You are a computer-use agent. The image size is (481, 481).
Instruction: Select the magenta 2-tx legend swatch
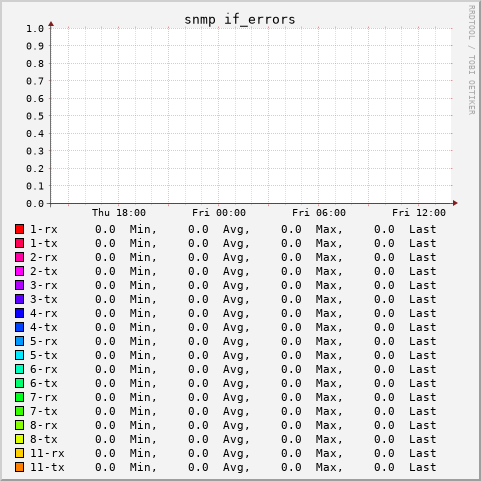[x=19, y=271]
